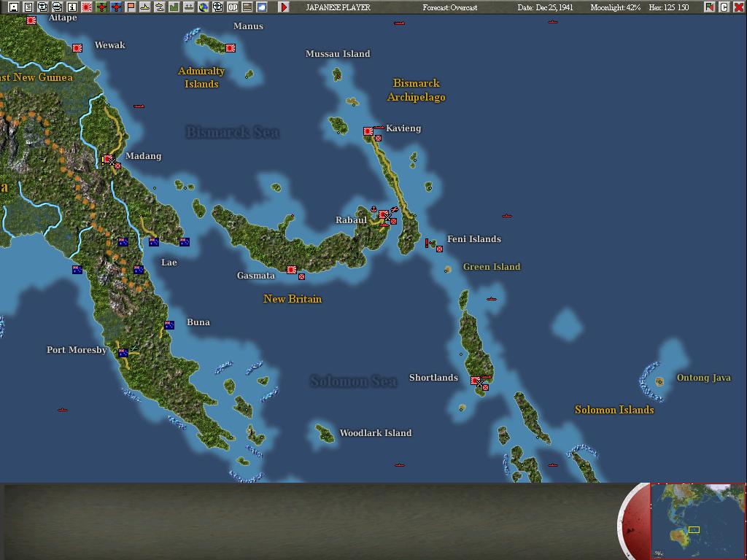Click the Kavieng map label

click(403, 128)
